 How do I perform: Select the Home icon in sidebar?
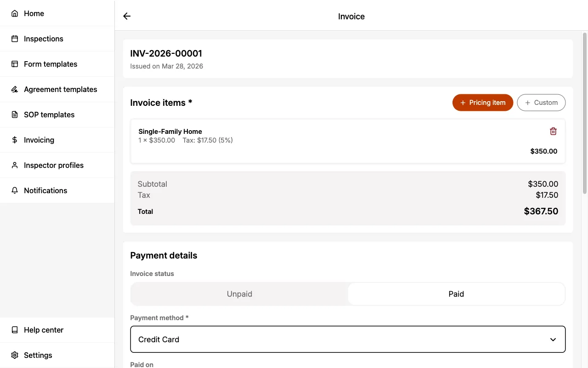point(14,13)
